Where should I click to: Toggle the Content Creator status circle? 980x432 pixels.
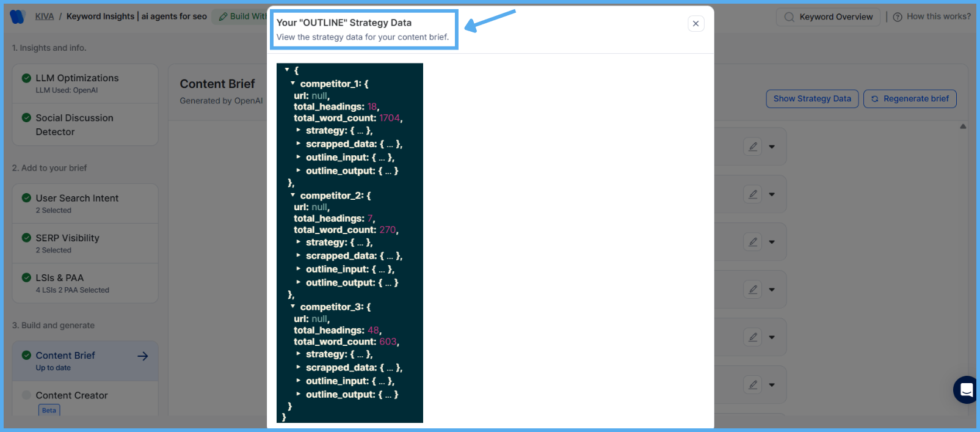(x=26, y=395)
